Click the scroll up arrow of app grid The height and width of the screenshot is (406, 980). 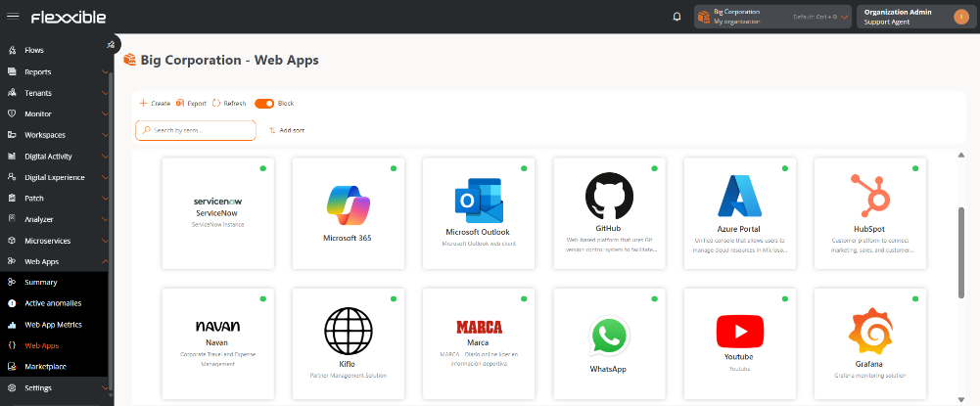[x=961, y=155]
